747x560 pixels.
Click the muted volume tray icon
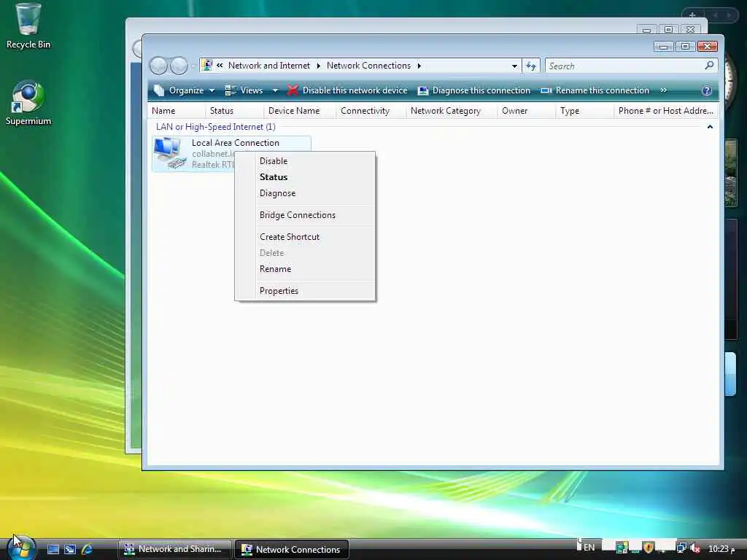coord(695,548)
